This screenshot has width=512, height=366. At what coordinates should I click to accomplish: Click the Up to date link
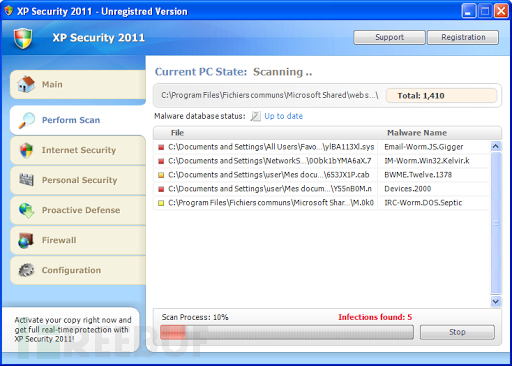[283, 116]
